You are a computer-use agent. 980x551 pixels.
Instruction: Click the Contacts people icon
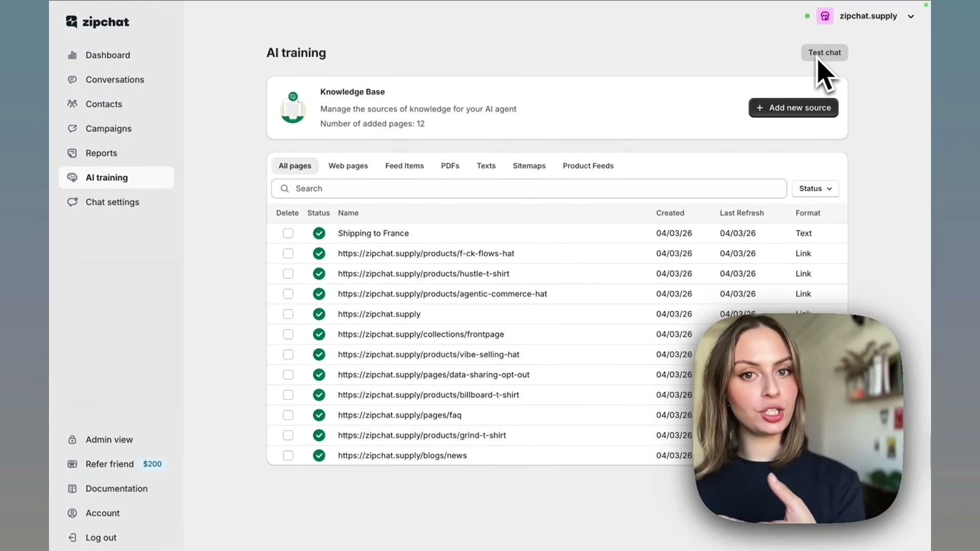[72, 104]
